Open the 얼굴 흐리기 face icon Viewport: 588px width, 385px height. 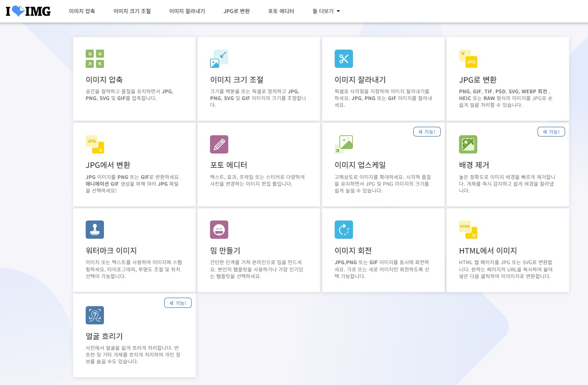95,315
